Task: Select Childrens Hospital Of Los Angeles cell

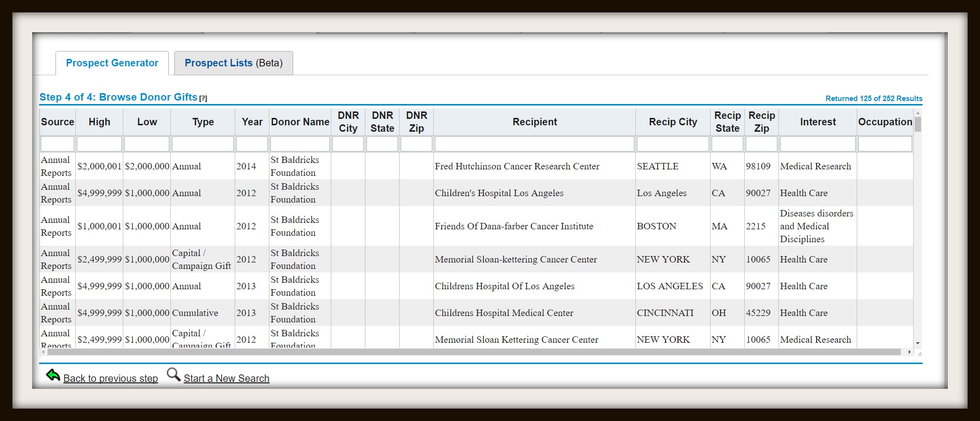Action: (x=534, y=286)
